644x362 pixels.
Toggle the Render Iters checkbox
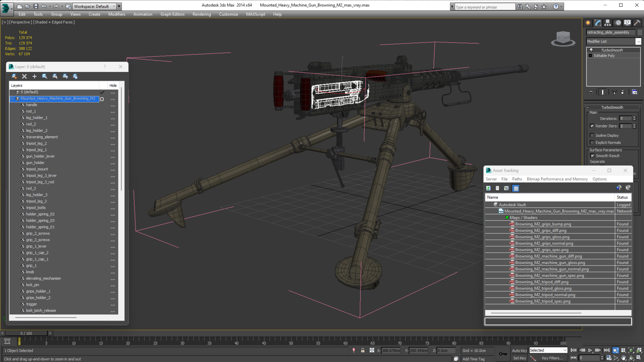592,126
